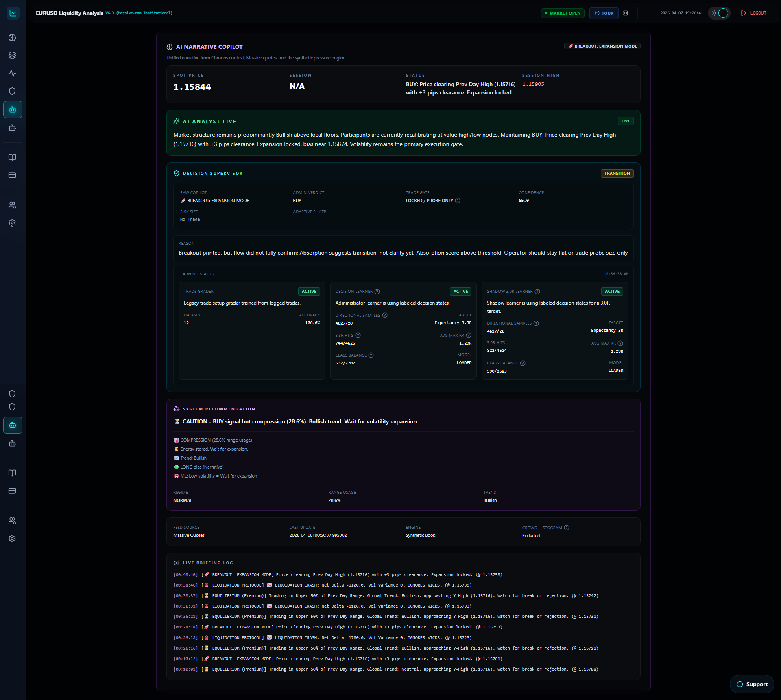781x700 pixels.
Task: Click Class Balance help icon in Shadow Learner card
Action: 523,363
